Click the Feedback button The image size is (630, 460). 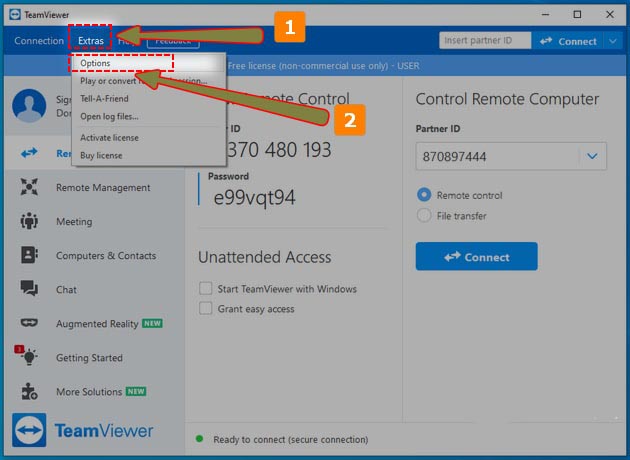(x=173, y=41)
